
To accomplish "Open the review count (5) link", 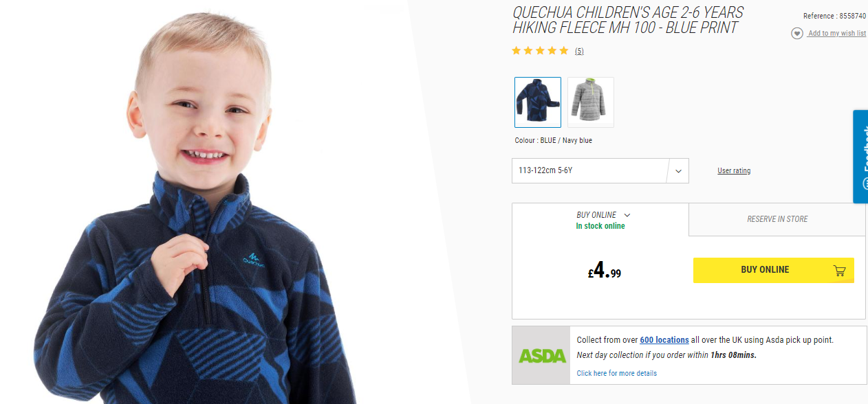I will pos(579,51).
